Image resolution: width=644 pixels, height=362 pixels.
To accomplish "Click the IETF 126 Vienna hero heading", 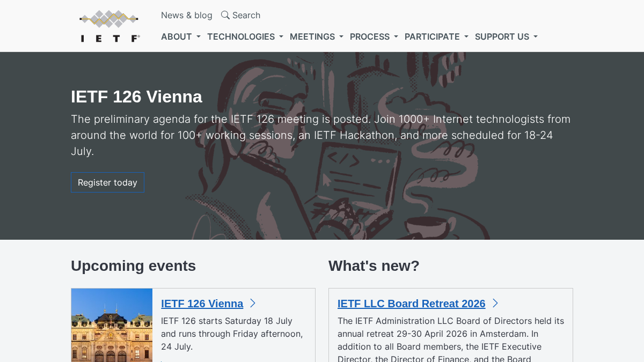I will pyautogui.click(x=136, y=97).
